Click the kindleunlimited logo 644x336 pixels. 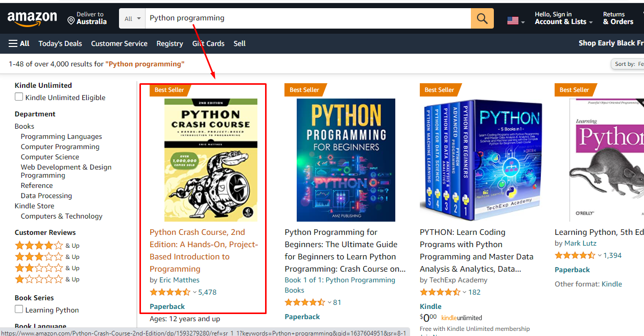(461, 318)
